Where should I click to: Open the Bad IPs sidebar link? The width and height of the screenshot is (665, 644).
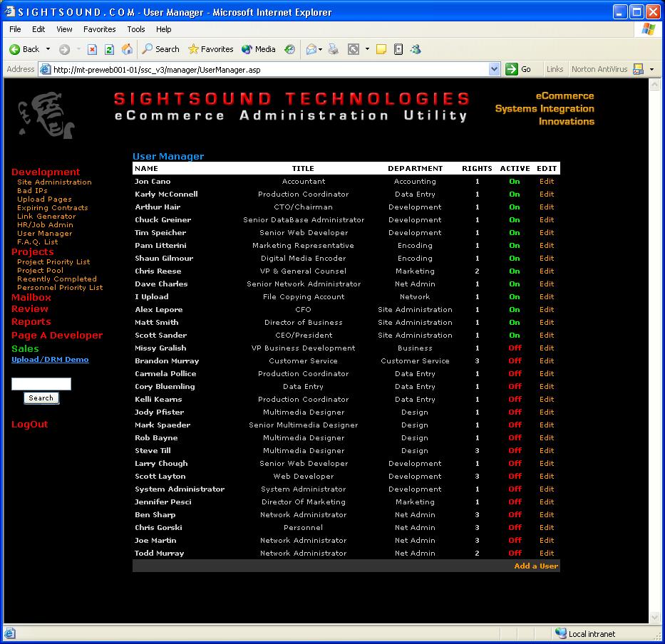point(32,190)
